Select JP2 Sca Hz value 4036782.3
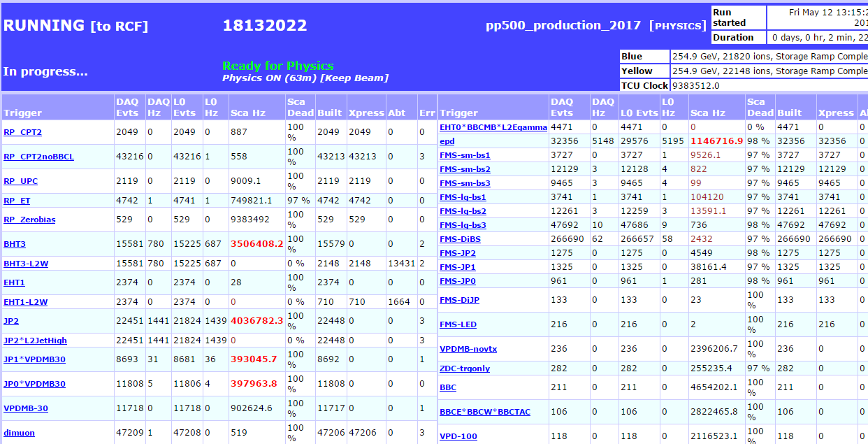Image resolution: width=868 pixels, height=444 pixels. pyautogui.click(x=257, y=321)
